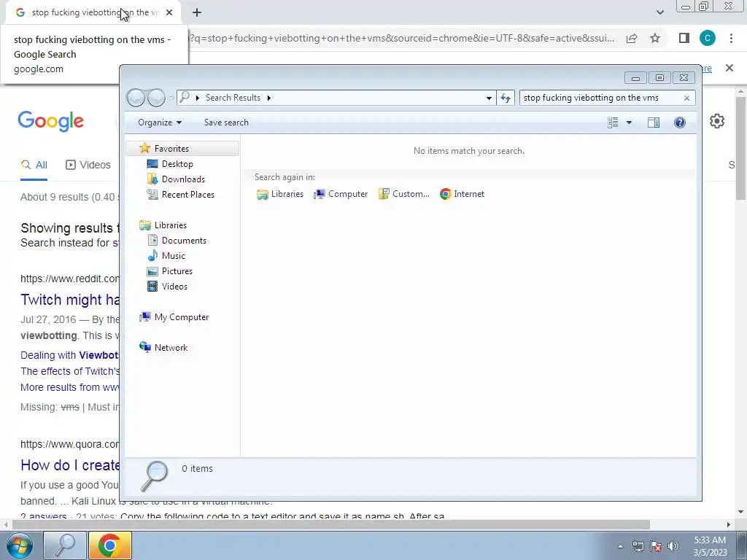The height and width of the screenshot is (560, 747).
Task: Clear the Explorer search box
Action: tap(686, 98)
